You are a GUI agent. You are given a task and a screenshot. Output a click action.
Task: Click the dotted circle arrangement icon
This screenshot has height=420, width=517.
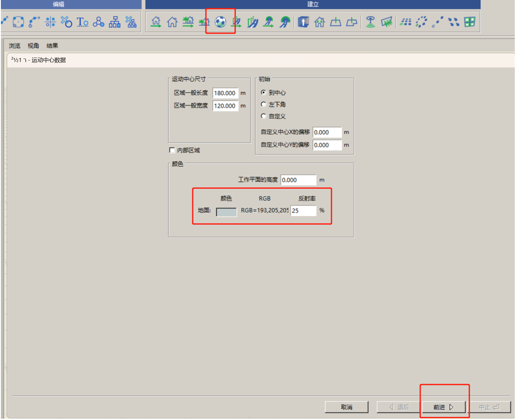tap(421, 22)
